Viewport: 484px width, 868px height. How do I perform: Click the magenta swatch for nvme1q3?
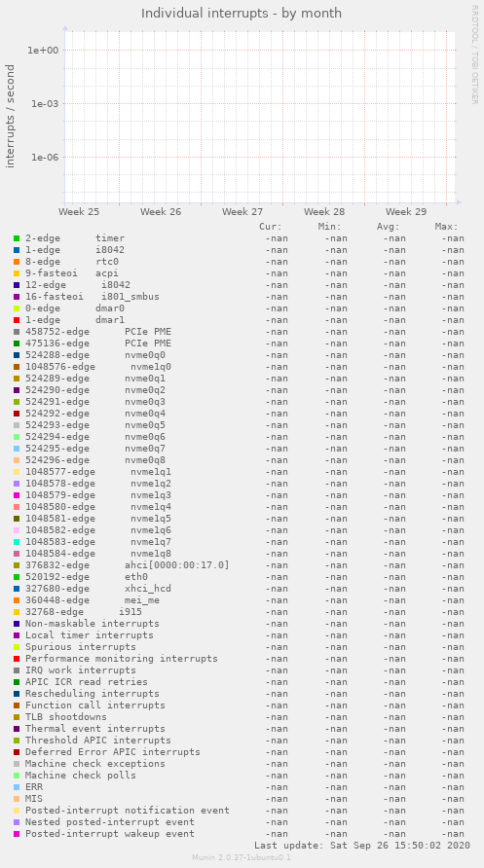point(17,495)
